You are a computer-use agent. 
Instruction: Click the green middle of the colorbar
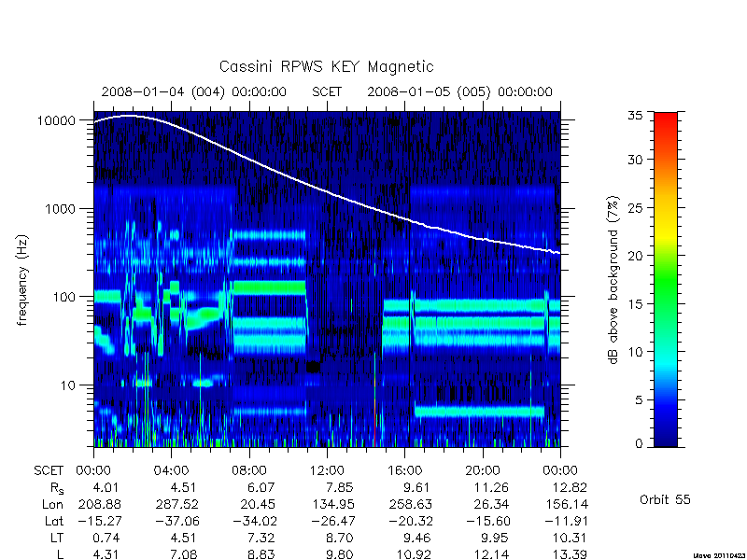666,281
